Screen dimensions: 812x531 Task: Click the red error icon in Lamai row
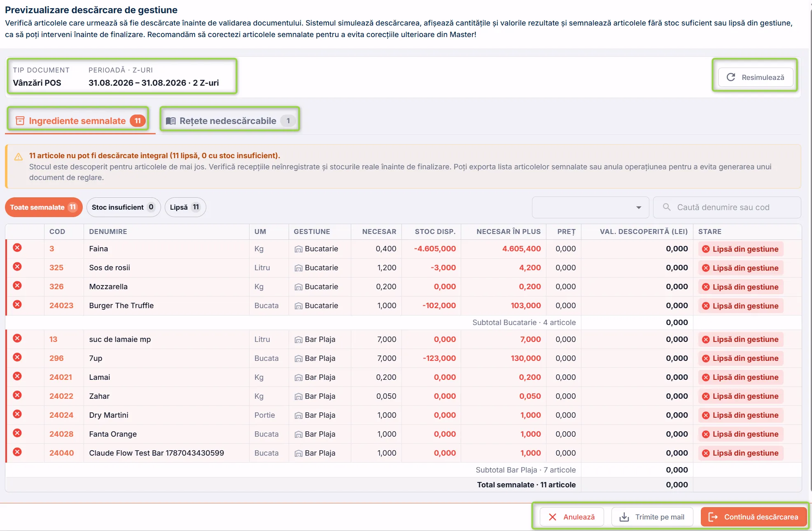click(17, 376)
